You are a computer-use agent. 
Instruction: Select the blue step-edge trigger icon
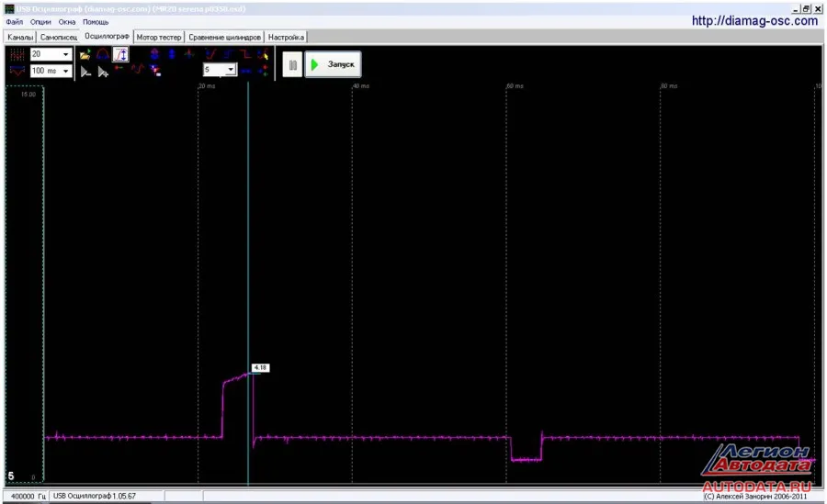click(229, 54)
